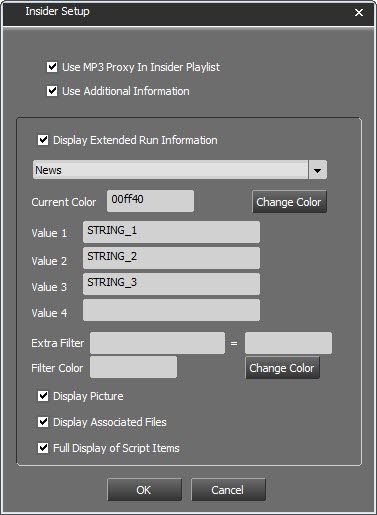Click the Extra Filter value field after equals
Image resolution: width=377 pixels, height=515 pixels.
coord(288,343)
